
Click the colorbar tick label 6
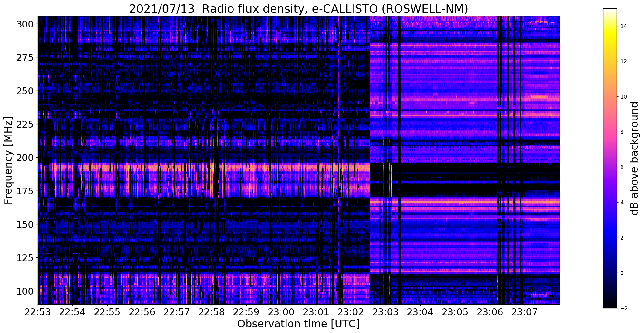(x=622, y=167)
